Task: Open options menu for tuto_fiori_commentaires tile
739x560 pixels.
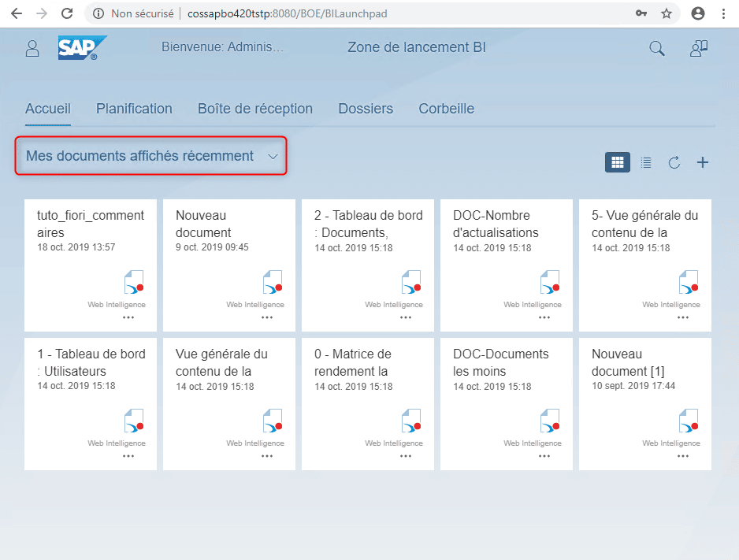Action: click(128, 317)
